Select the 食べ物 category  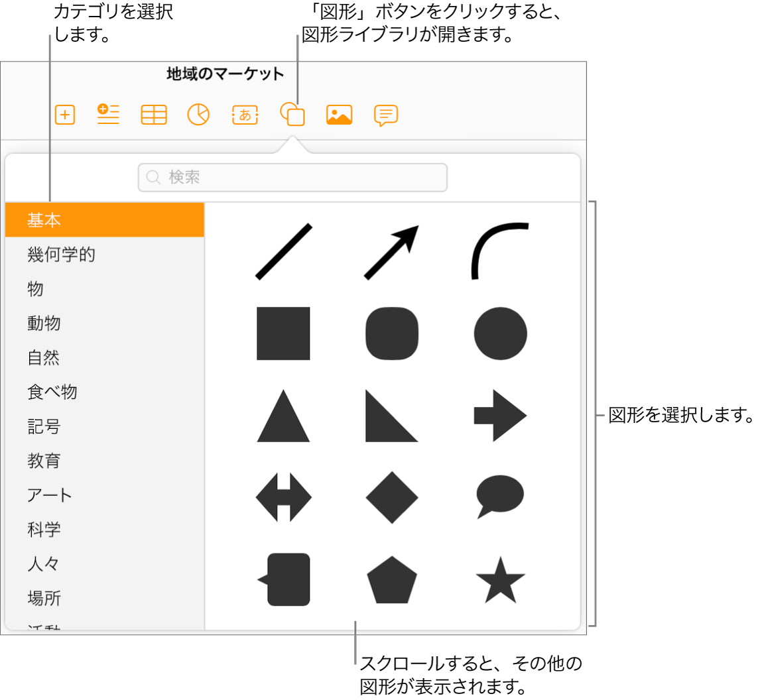click(x=104, y=392)
